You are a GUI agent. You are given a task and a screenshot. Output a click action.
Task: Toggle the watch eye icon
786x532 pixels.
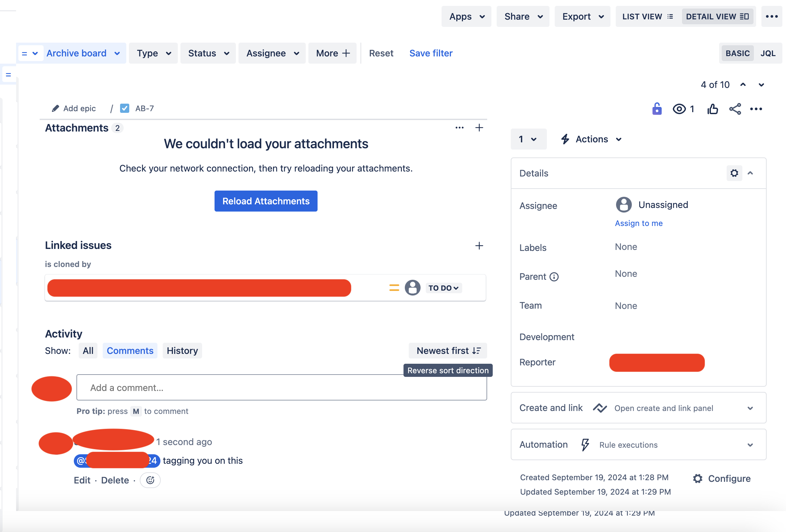679,109
